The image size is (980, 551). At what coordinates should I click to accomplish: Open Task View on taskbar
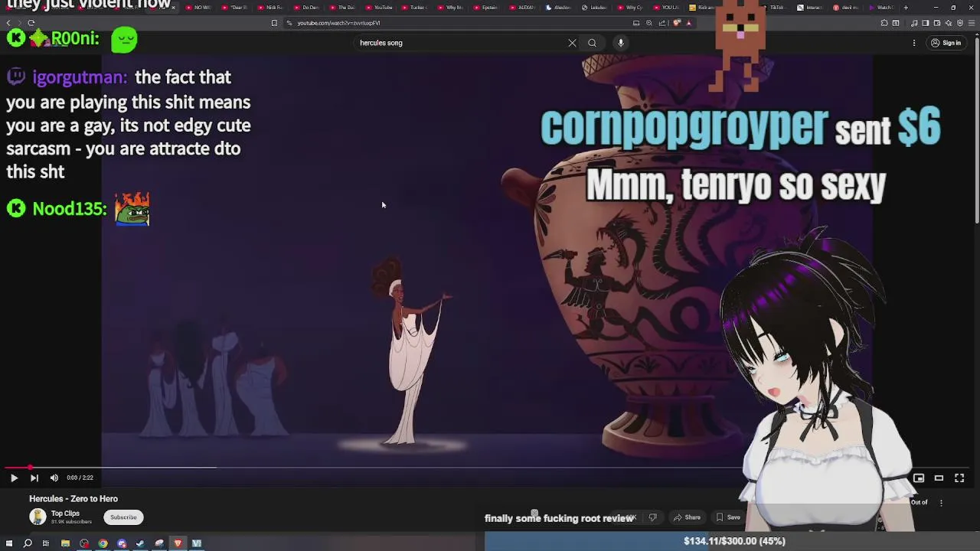tap(46, 543)
